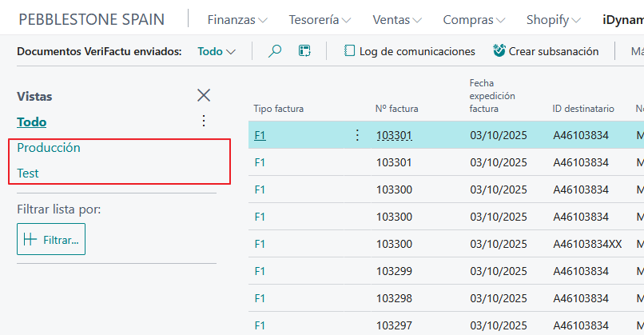
Task: Close the Vistas panel
Action: (x=204, y=95)
